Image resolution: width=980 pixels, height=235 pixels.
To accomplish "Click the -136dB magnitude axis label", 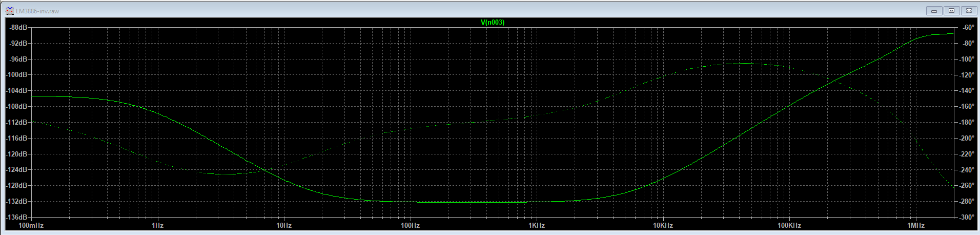I will tap(16, 217).
